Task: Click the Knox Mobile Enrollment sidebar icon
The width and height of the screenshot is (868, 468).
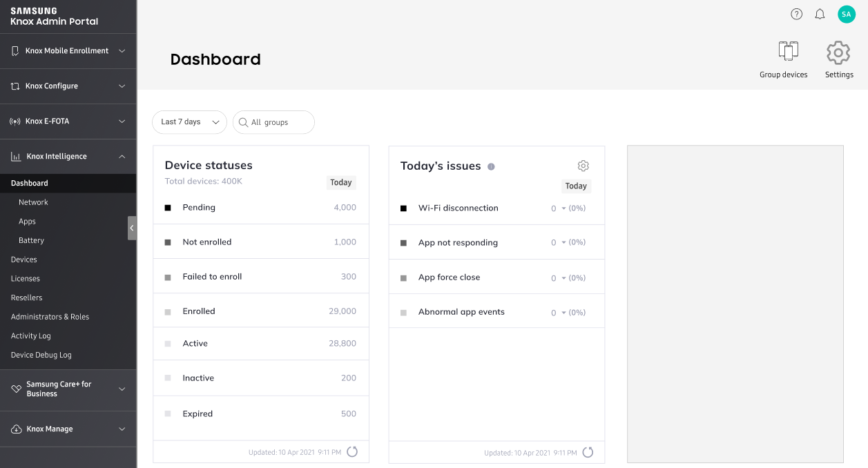Action: pos(15,51)
